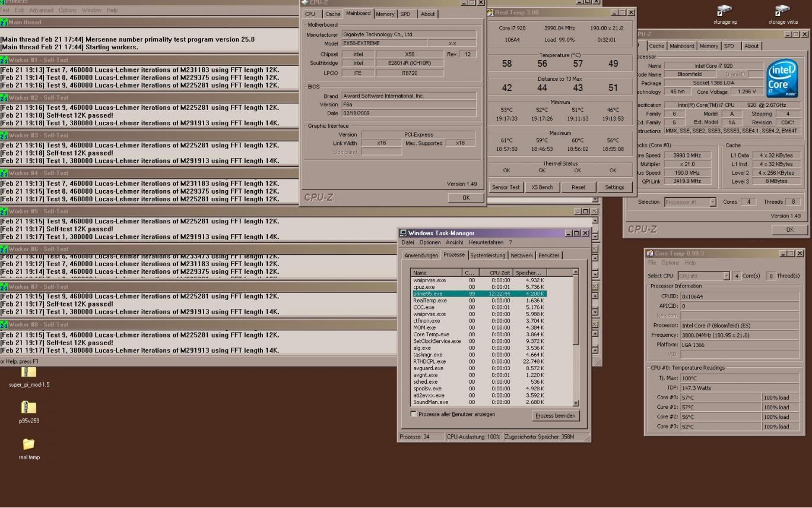Image resolution: width=812 pixels, height=508 pixels.
Task: Enable Prozesse aller Benutzer anzeigen checkbox
Action: pyautogui.click(x=414, y=414)
